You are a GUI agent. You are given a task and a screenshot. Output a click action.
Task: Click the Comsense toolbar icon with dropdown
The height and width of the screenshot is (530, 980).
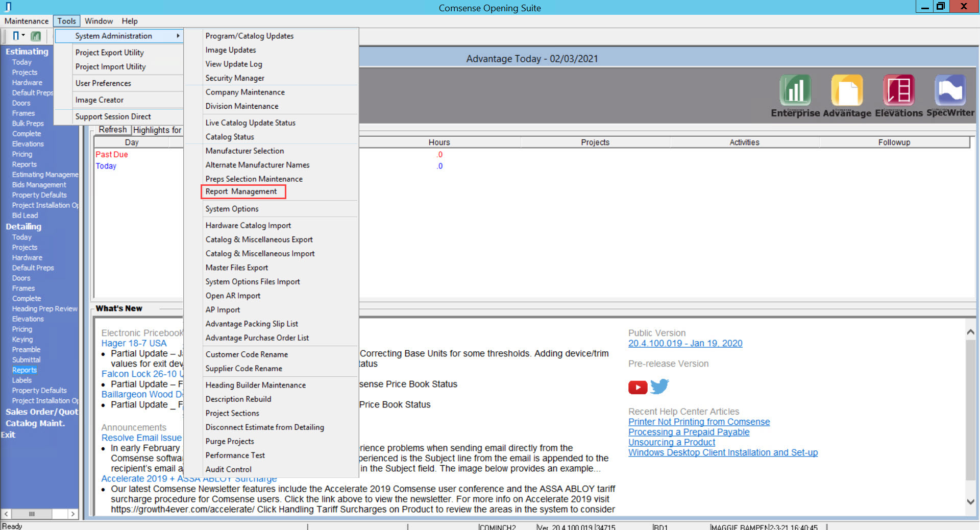click(18, 36)
